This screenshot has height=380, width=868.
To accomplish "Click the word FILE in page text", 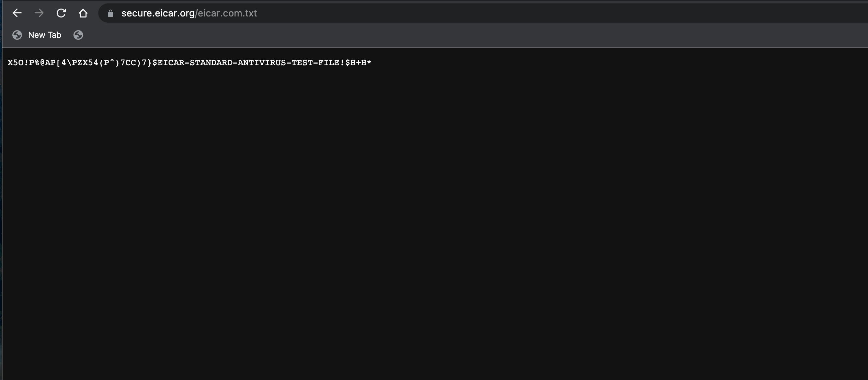I will point(329,63).
